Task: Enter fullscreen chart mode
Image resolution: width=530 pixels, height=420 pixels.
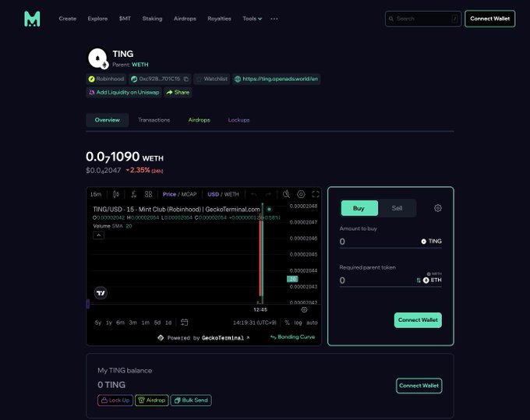Action: (x=316, y=194)
